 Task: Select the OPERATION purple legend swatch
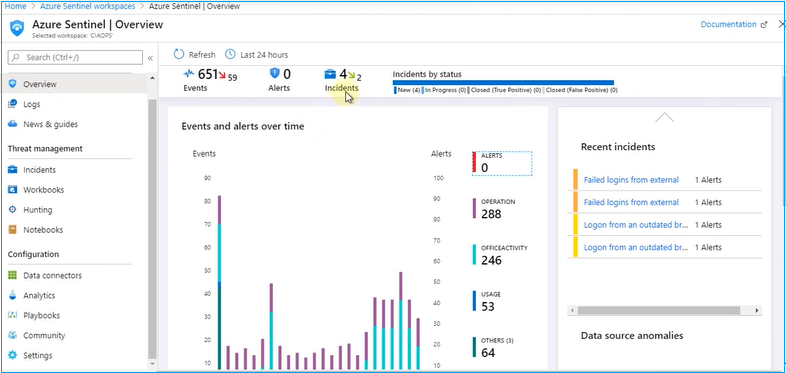point(474,208)
